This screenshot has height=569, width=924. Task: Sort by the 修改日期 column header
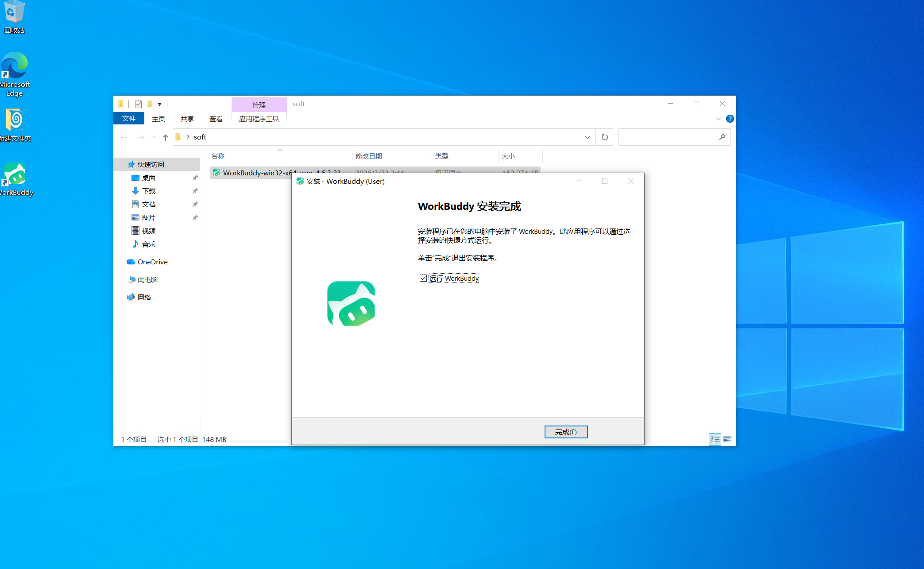pyautogui.click(x=369, y=156)
